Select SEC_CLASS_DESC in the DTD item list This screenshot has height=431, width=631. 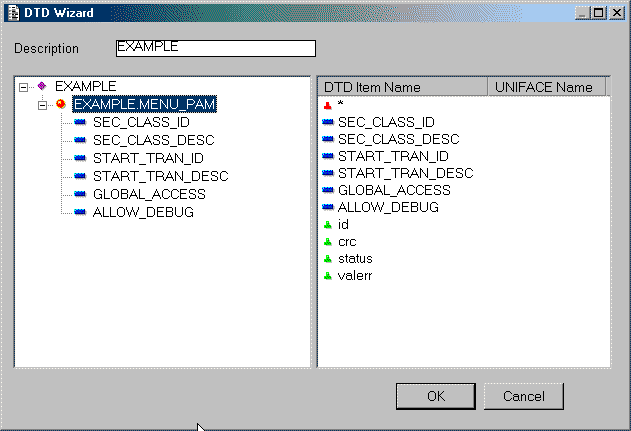tap(398, 138)
